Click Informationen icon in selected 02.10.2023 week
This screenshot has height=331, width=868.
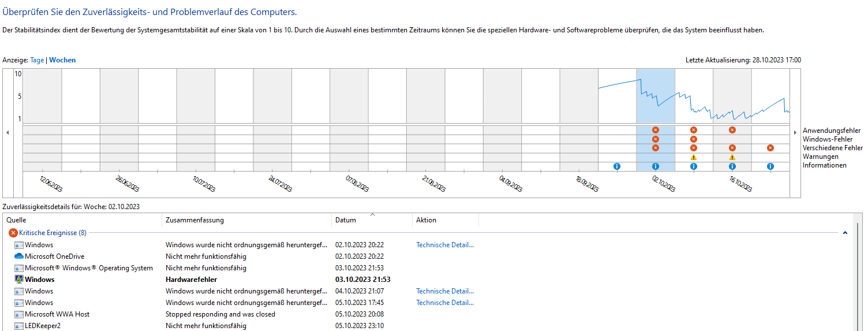tap(655, 166)
